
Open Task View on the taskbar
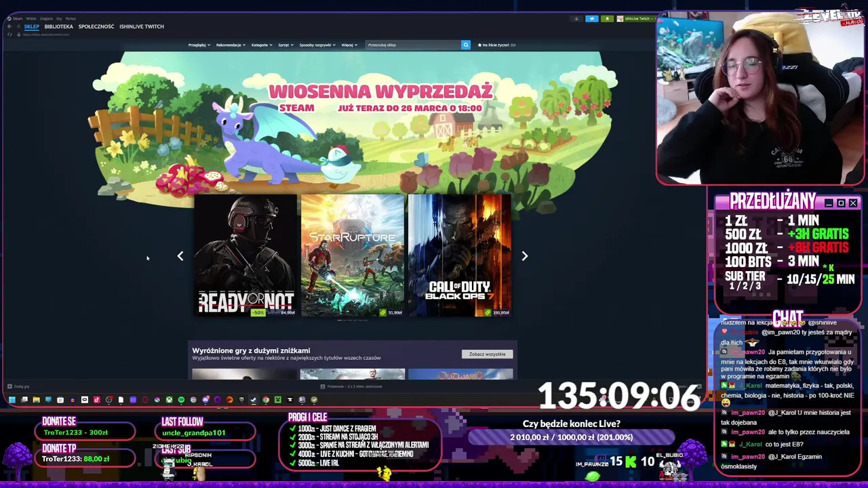click(24, 400)
